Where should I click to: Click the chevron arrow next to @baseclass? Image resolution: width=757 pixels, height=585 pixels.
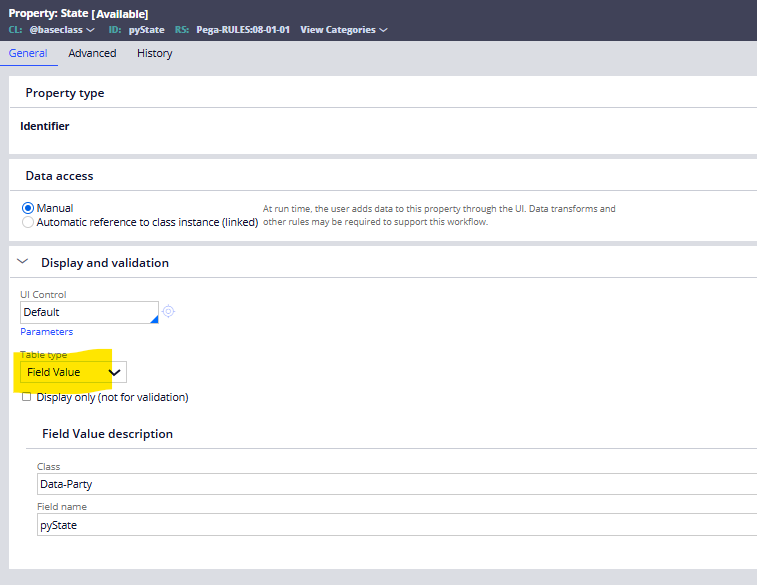coord(91,30)
